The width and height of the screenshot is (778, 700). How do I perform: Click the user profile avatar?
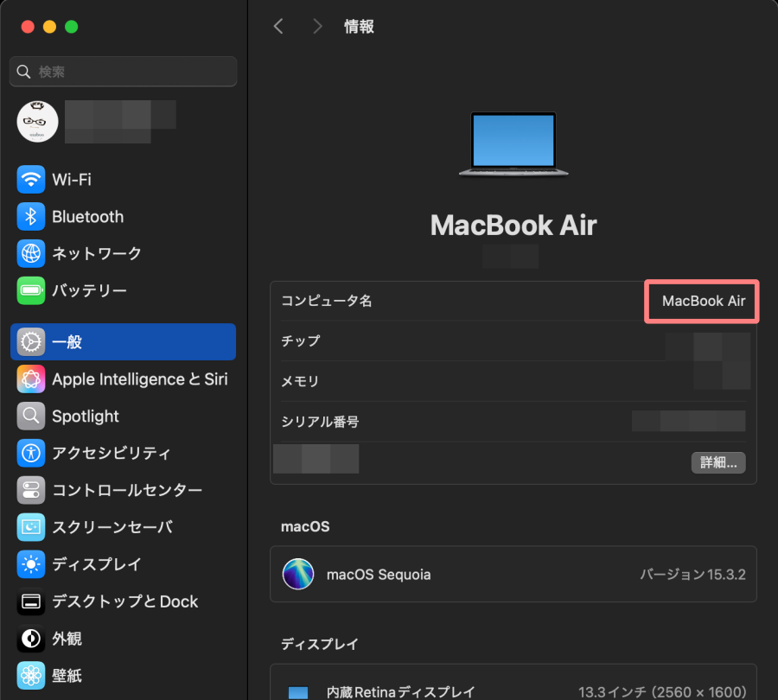point(37,122)
